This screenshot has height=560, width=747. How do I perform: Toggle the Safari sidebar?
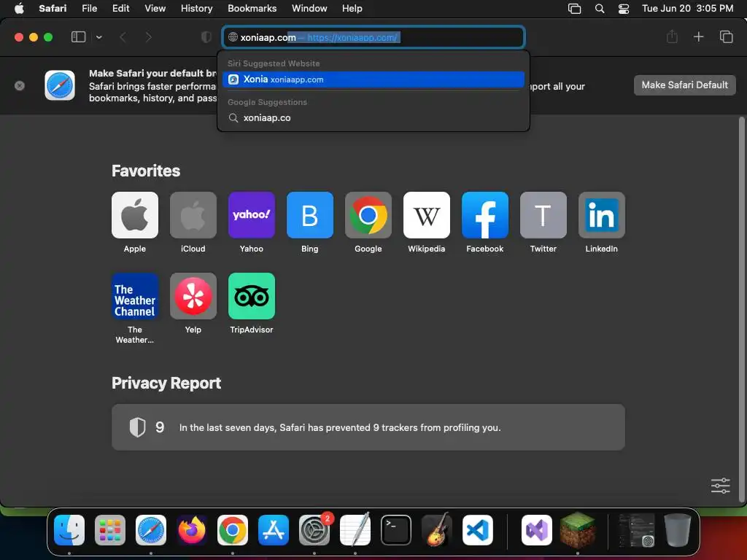[78, 37]
